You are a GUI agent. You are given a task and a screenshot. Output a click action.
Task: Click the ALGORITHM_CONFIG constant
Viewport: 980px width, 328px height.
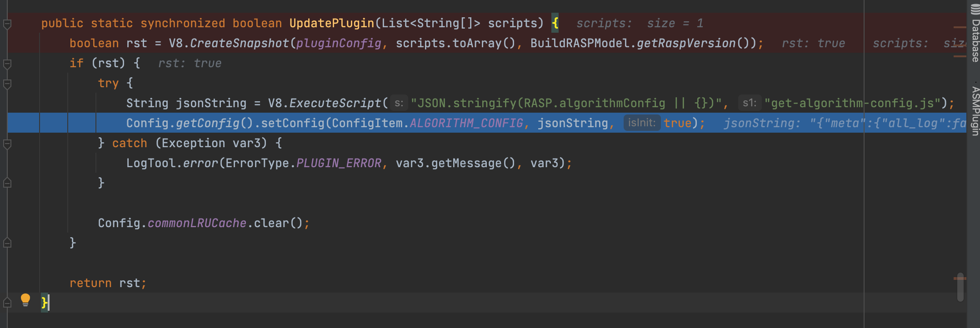coord(466,124)
